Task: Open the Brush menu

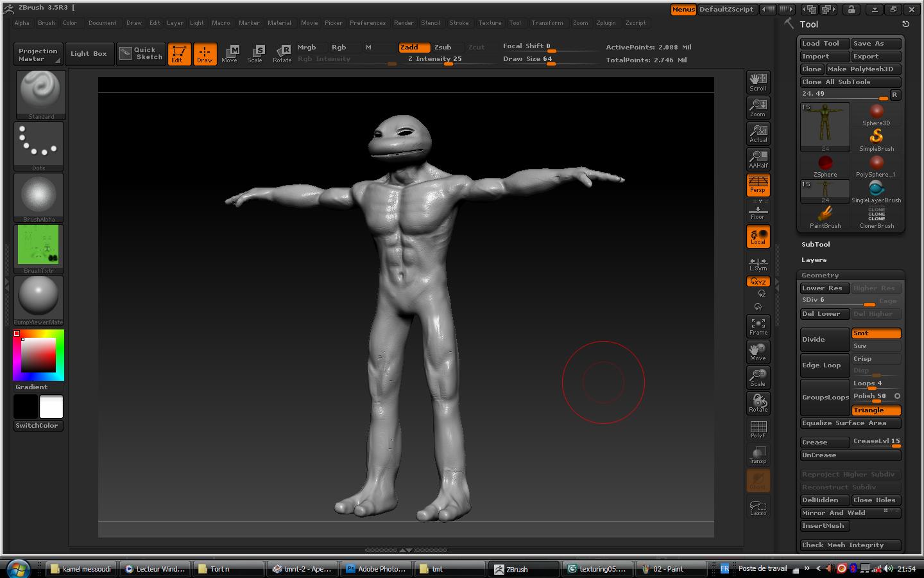Action: (x=46, y=23)
